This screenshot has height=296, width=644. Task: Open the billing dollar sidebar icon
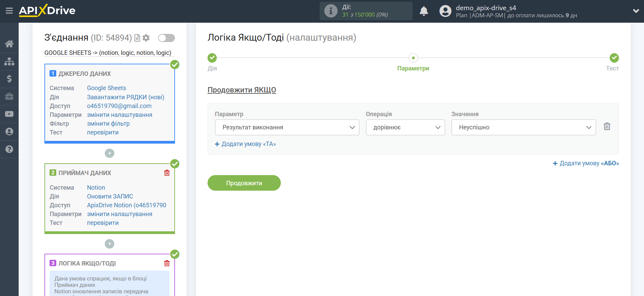(9, 79)
